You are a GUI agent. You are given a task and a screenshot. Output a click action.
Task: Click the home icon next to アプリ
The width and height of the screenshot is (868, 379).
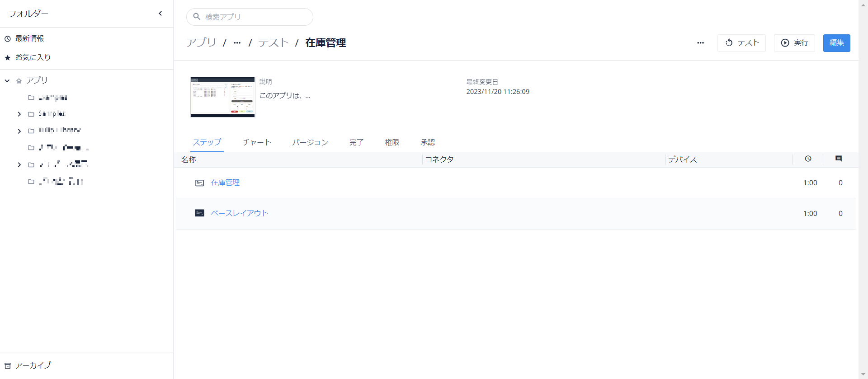click(19, 81)
